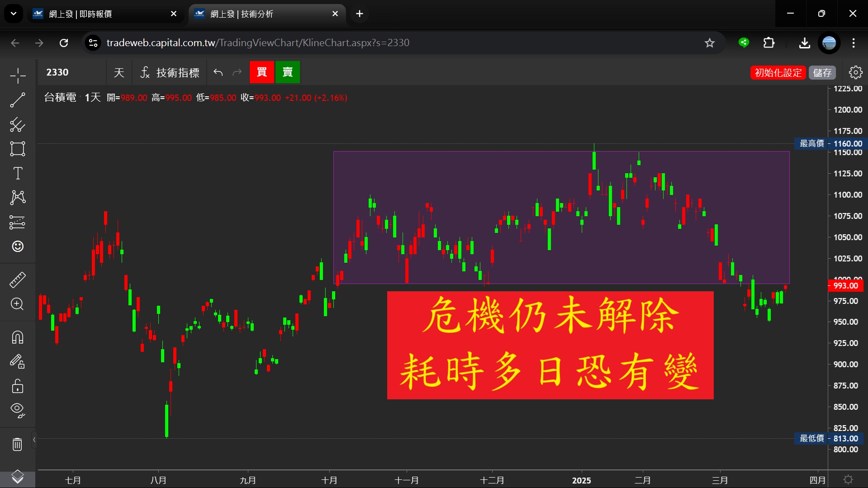Screen dimensions: 868x488
Task: Activate the zoom in tool
Action: [x=18, y=304]
